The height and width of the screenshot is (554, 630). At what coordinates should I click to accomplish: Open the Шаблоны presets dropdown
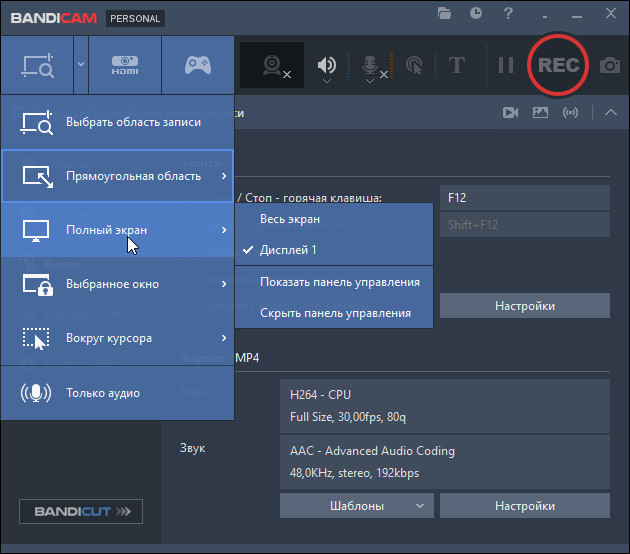point(357,506)
